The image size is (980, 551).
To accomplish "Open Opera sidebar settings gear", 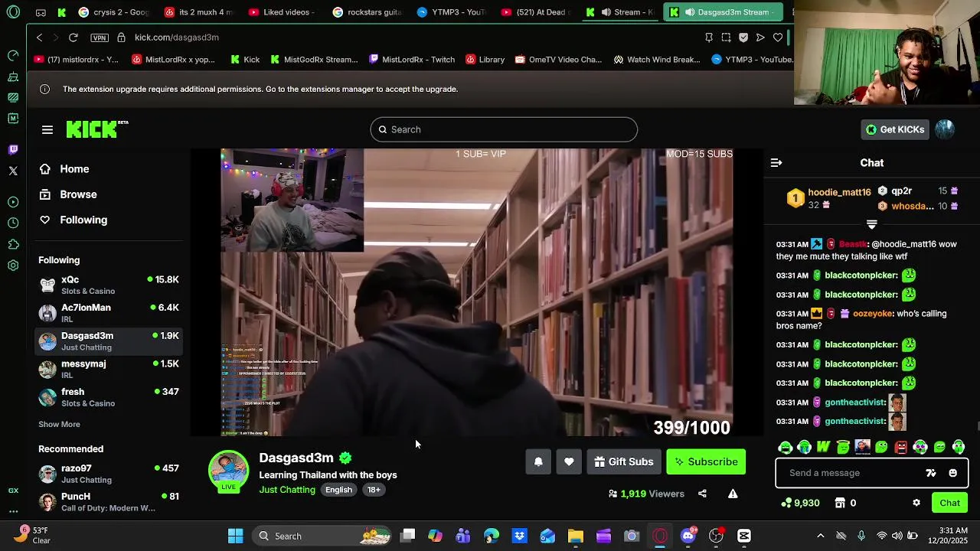I will pos(13,266).
